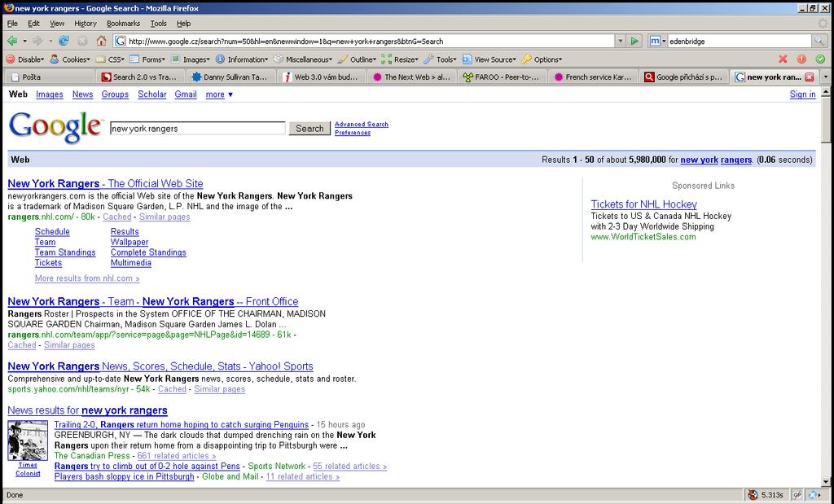Open the Miscellaneous web developer menu

303,59
